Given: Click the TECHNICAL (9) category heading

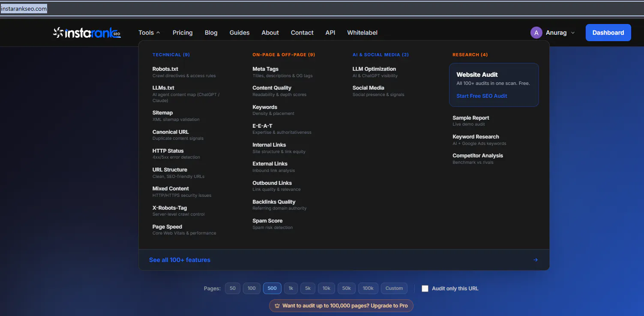Looking at the screenshot, I should click(x=171, y=55).
